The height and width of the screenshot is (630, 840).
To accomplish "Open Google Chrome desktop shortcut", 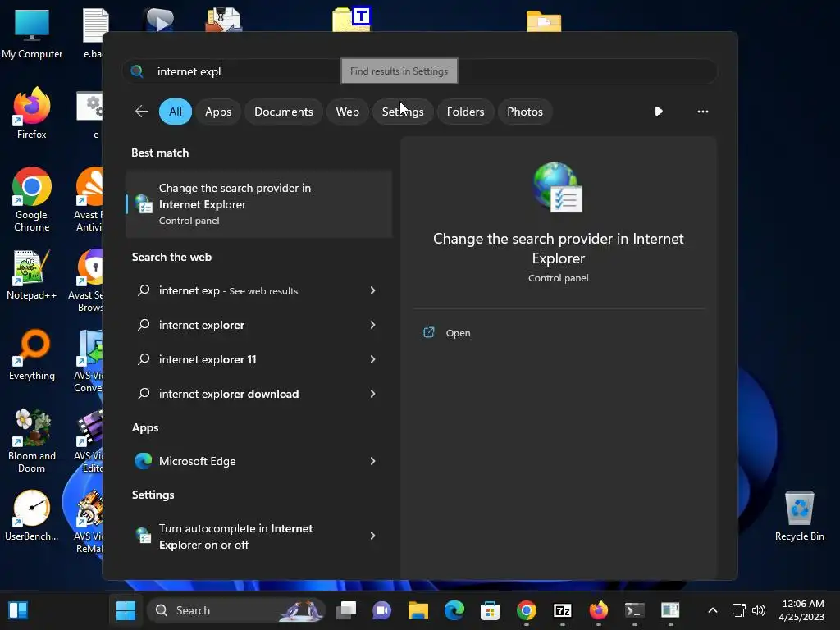I will tap(32, 199).
